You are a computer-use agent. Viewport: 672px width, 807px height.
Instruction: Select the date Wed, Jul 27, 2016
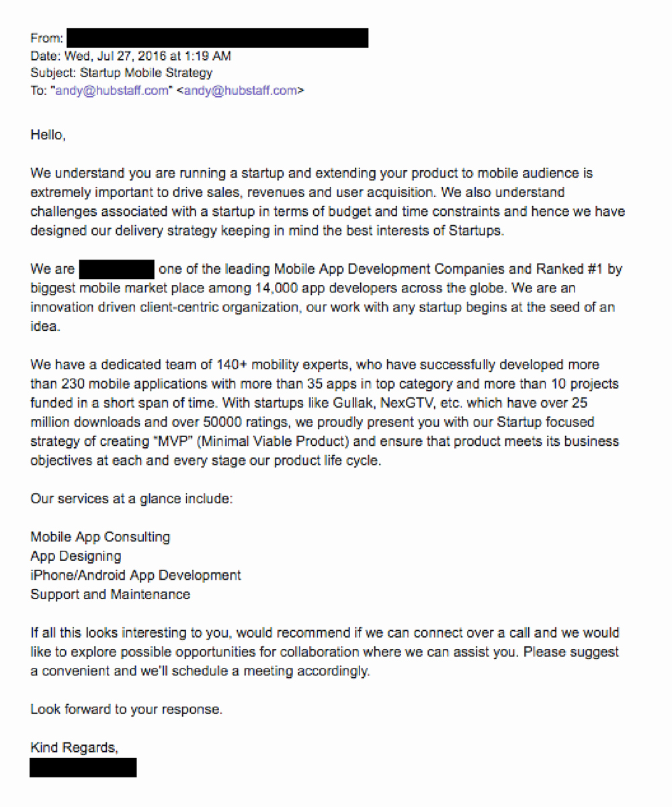(x=118, y=56)
